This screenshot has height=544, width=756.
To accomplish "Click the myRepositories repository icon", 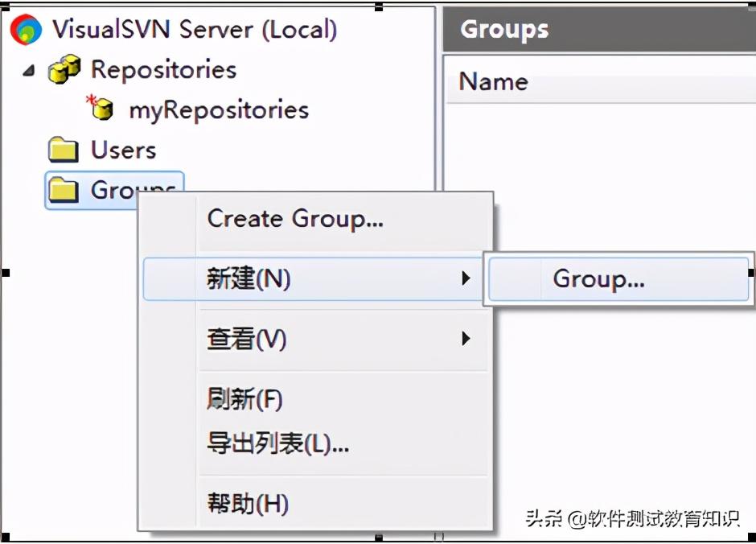I will [x=101, y=109].
